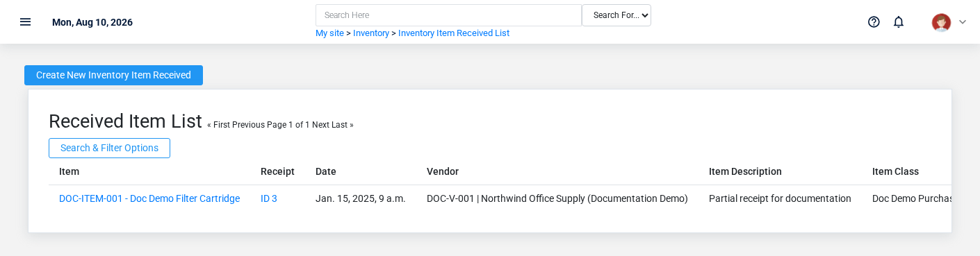Image resolution: width=980 pixels, height=256 pixels.
Task: Open DOC-ITEM-001 Doc Demo Filter Cartridge link
Action: (149, 198)
